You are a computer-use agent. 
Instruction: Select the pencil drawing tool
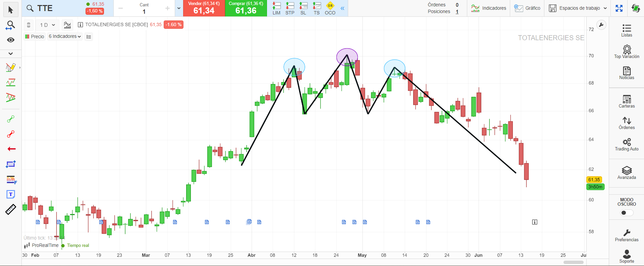(x=10, y=67)
